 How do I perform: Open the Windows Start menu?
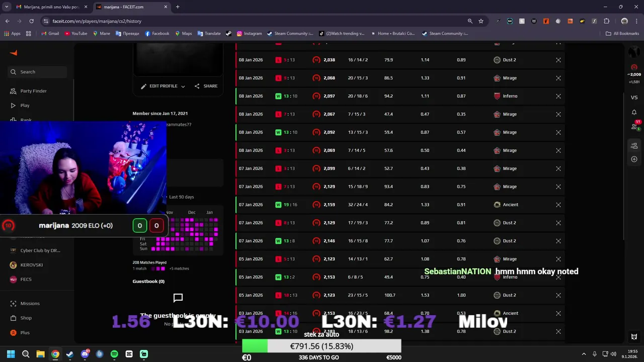11,354
